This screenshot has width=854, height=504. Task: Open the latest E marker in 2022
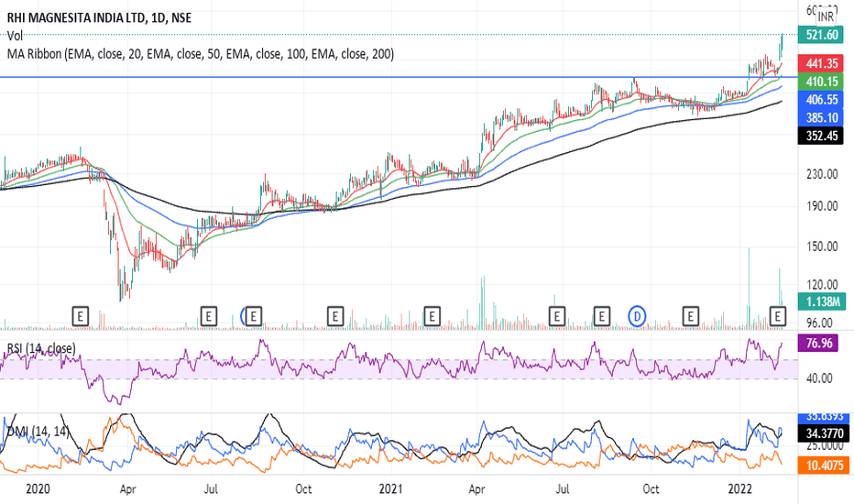(778, 316)
